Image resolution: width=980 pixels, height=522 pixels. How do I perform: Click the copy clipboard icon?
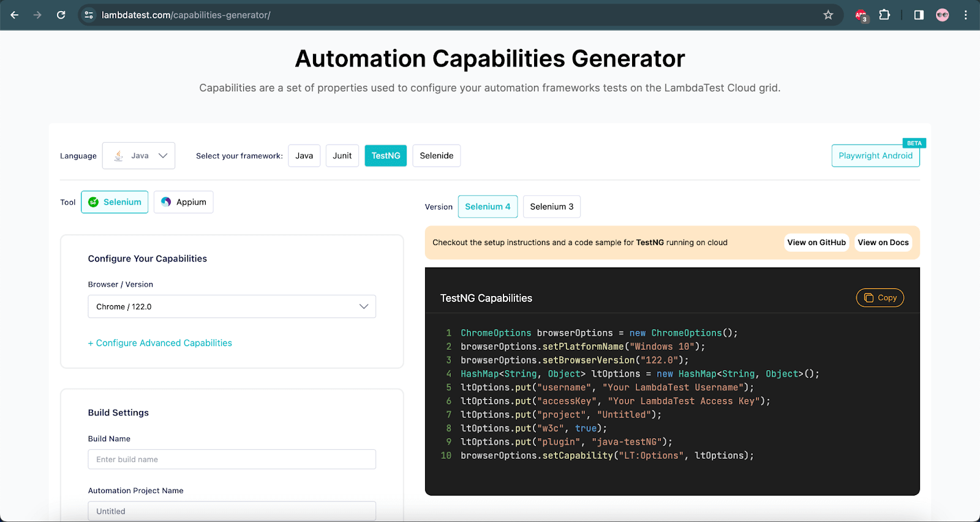[869, 298]
